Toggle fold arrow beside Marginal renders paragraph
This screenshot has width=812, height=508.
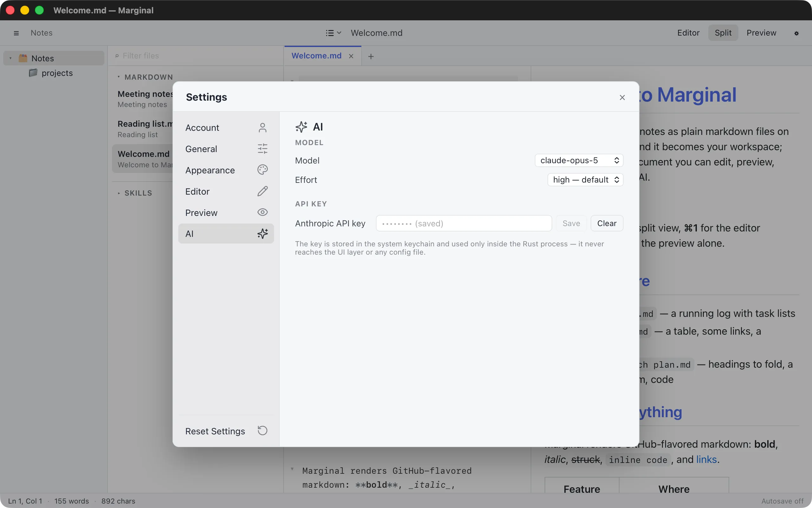292,469
